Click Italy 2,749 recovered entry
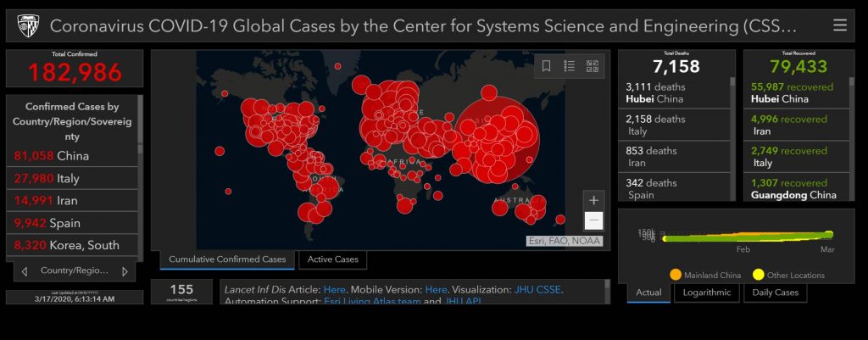 click(796, 157)
